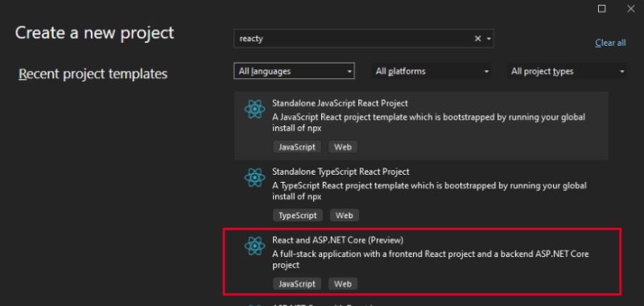Image resolution: width=644 pixels, height=306 pixels.
Task: Open the search history dropdown arrow
Action: [489, 39]
